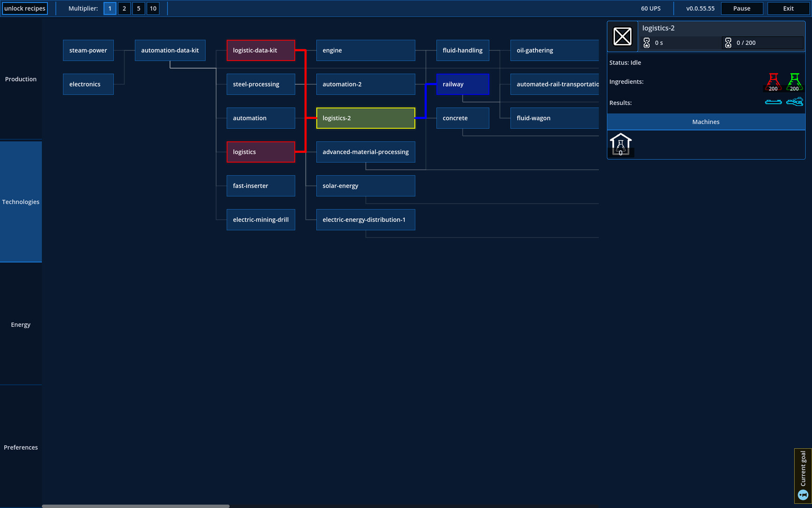Select the green science flask ingredient icon
Viewport: 812px width, 508px height.
[795, 82]
